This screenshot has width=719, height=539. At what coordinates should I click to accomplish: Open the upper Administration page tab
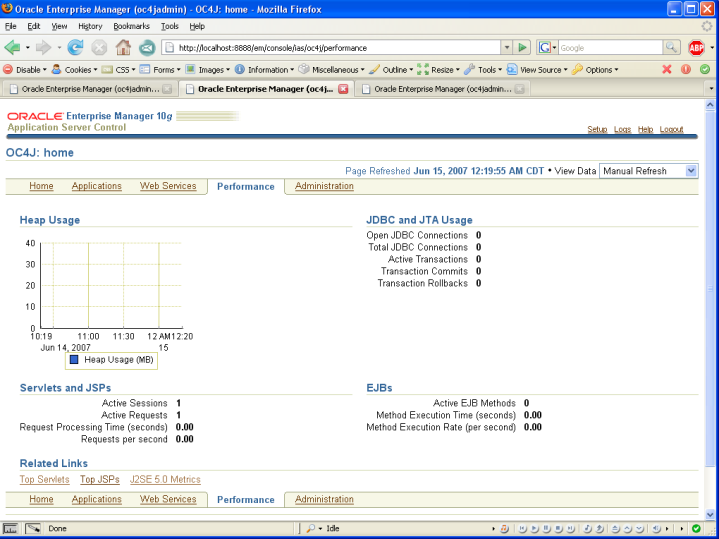324,186
